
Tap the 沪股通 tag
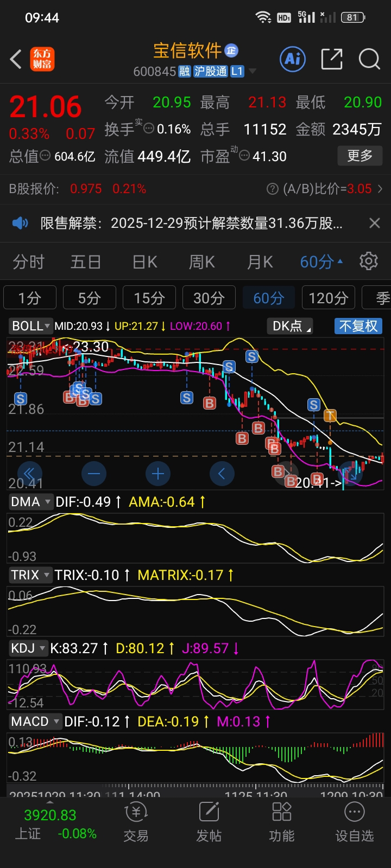211,72
